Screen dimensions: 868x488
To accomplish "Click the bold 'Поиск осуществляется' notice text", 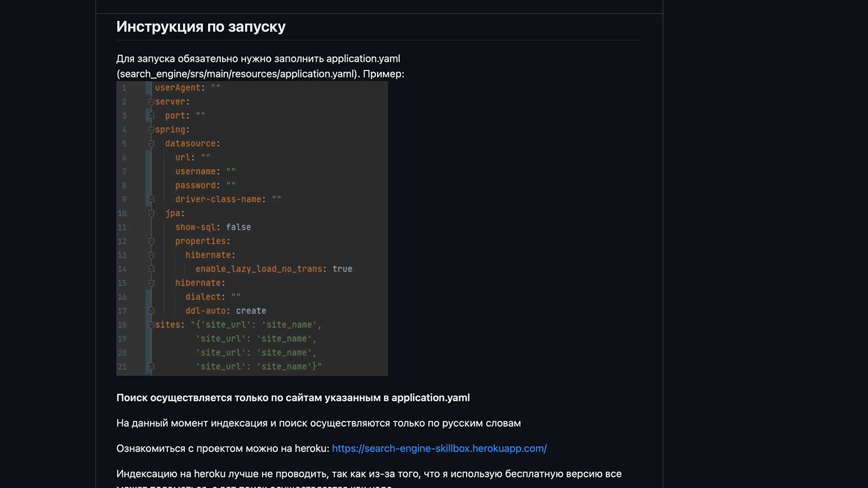I will 293,398.
